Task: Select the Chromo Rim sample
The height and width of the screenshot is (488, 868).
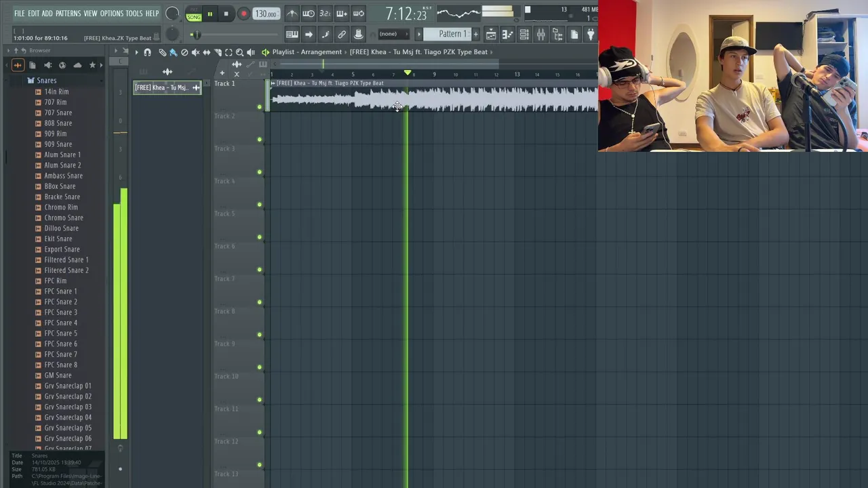Action: coord(61,207)
